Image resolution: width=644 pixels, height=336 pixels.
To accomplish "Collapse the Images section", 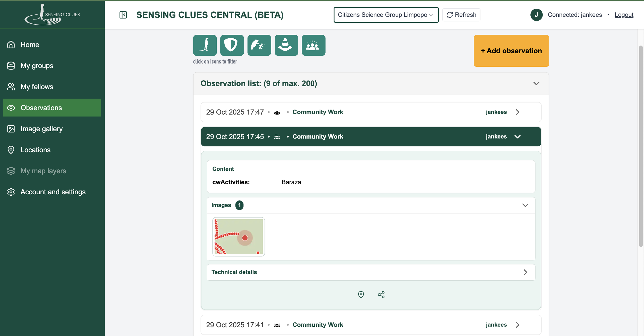I will tap(525, 205).
